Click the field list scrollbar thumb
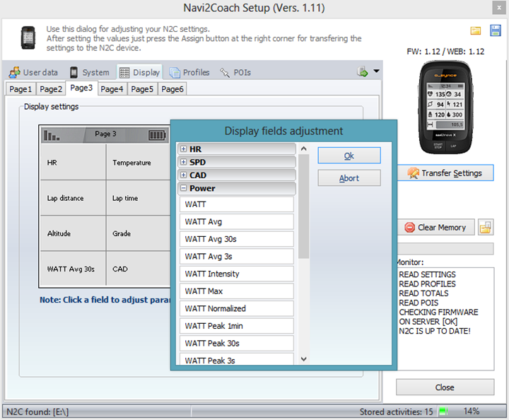This screenshot has width=509, height=420. coord(303,206)
